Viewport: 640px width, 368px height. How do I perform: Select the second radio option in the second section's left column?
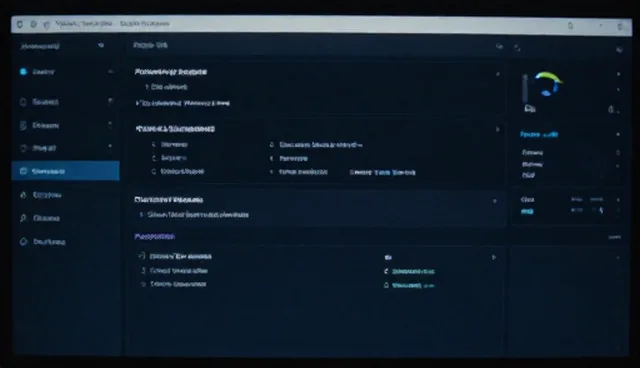click(154, 158)
